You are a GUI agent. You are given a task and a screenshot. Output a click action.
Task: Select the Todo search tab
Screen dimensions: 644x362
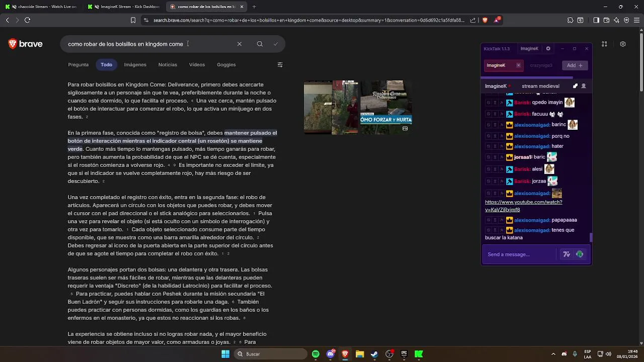coord(106,64)
